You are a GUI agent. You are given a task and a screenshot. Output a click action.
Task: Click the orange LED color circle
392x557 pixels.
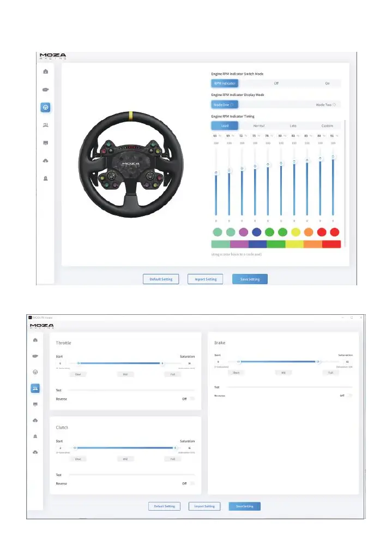point(309,232)
